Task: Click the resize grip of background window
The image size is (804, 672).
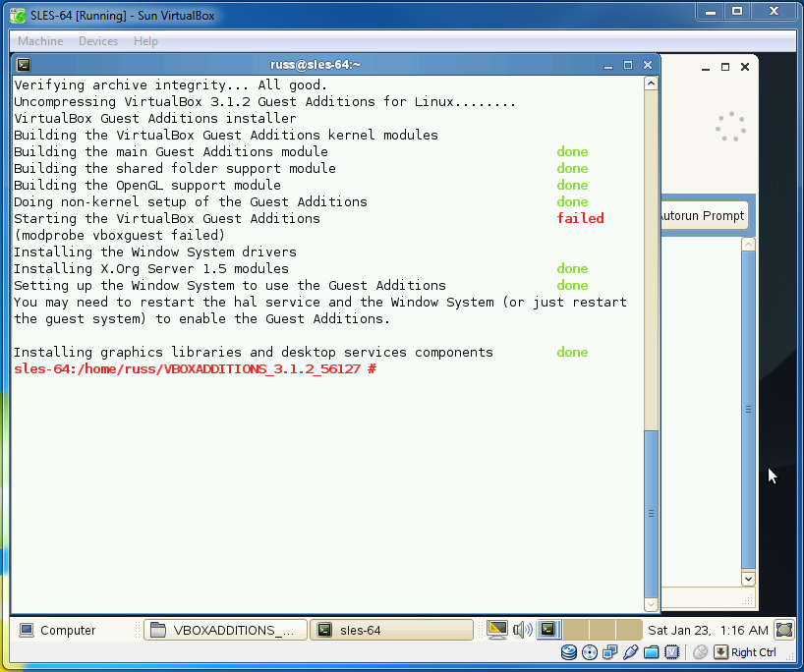Action: pos(748,598)
